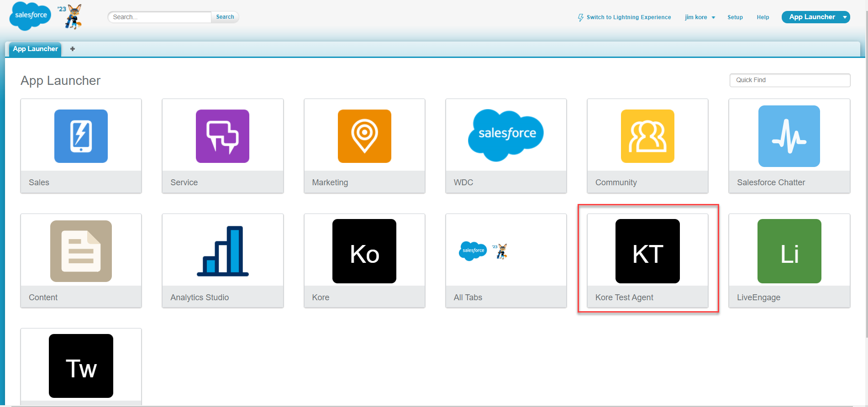Open the Marketing location-pin icon
Image resolution: width=868 pixels, height=407 pixels.
tap(364, 136)
